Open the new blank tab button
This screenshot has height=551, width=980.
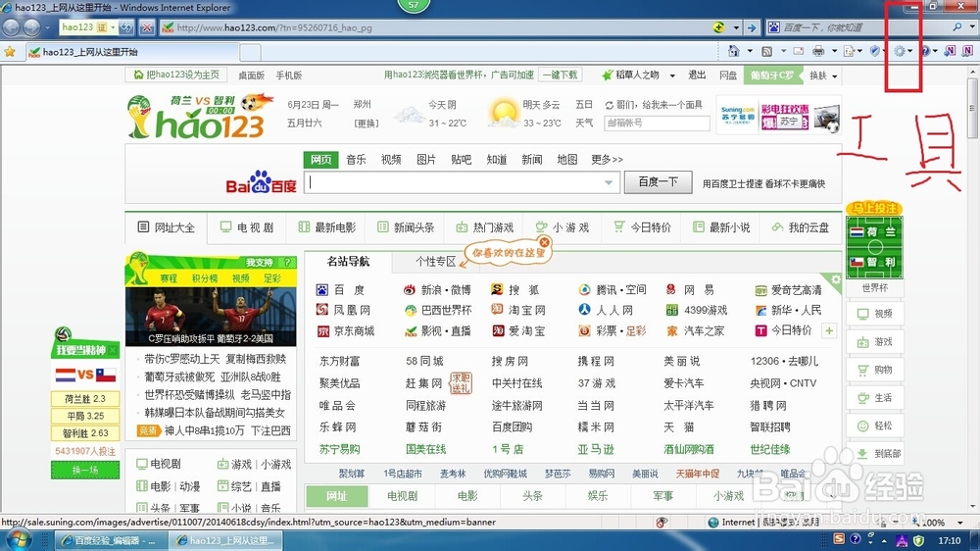pyautogui.click(x=250, y=53)
